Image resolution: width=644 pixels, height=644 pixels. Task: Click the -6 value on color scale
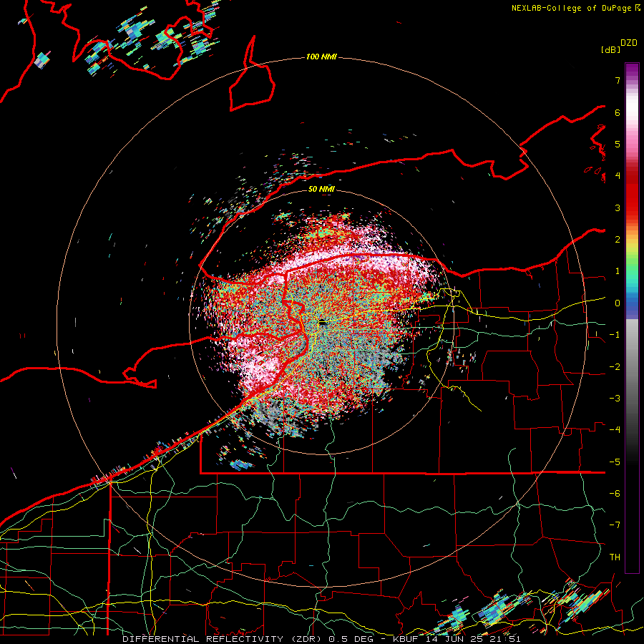tap(615, 494)
